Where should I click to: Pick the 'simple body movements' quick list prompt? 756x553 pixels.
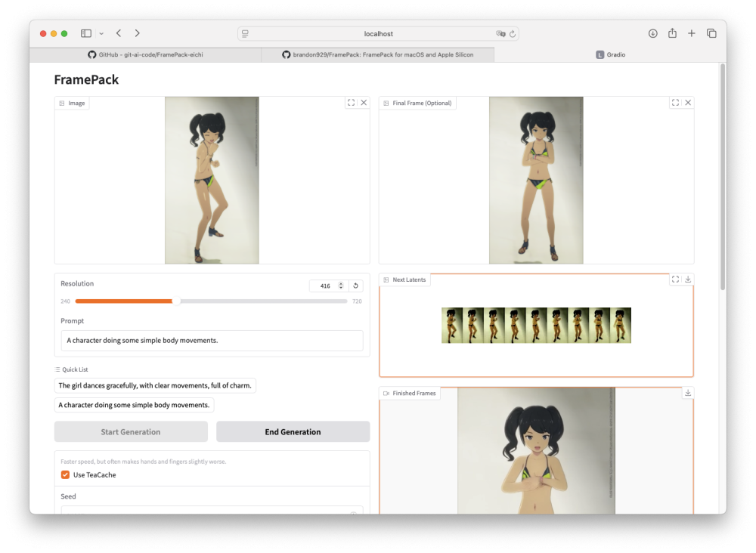pos(134,405)
